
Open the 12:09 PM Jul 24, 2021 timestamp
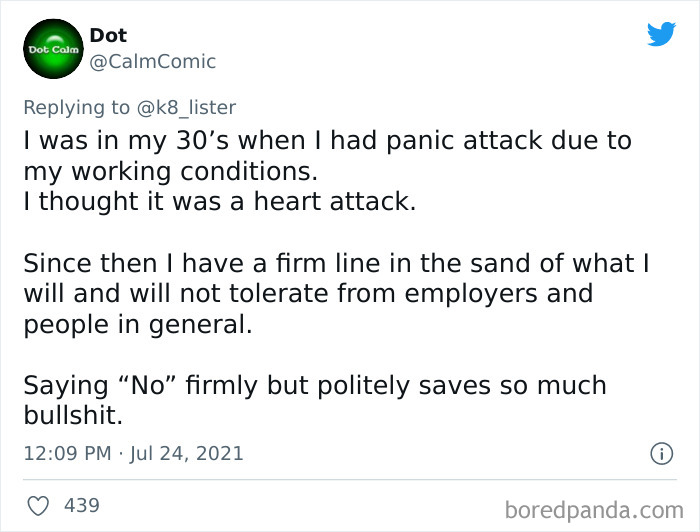coord(133,453)
